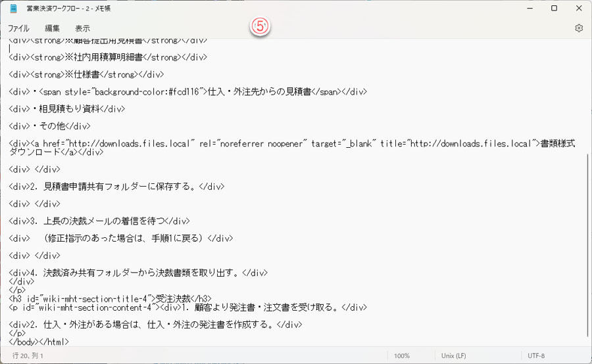This screenshot has width=592, height=364.
Task: Click the background-color:#fcd116 span line
Action: (187, 92)
